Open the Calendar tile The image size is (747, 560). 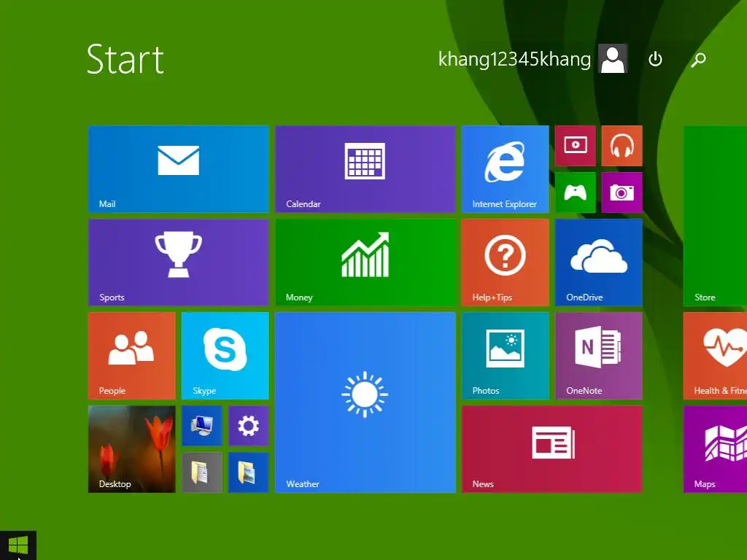click(x=365, y=169)
